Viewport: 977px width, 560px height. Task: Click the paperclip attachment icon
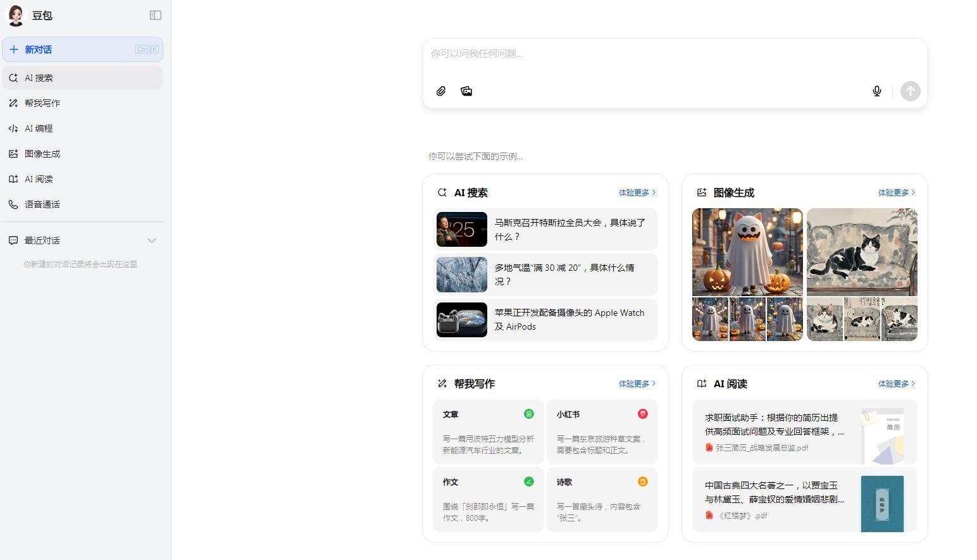pos(441,91)
